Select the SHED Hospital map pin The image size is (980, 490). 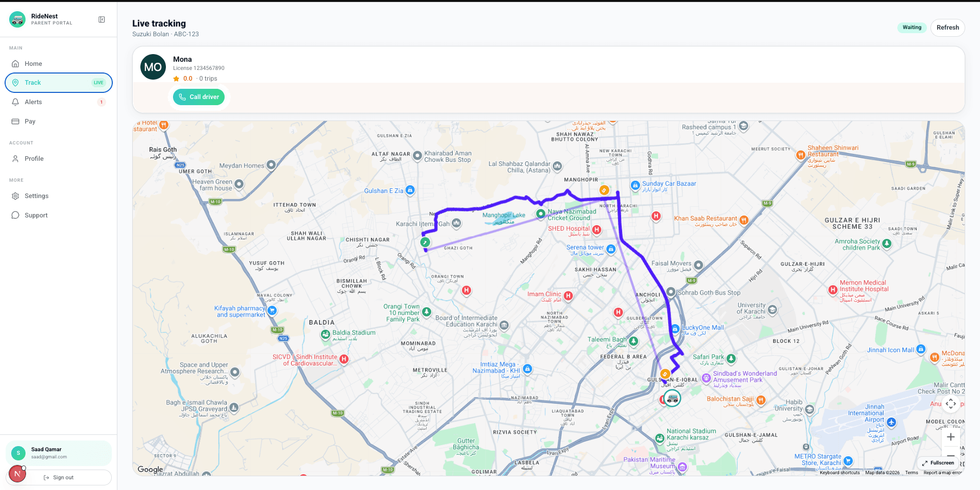(x=597, y=230)
